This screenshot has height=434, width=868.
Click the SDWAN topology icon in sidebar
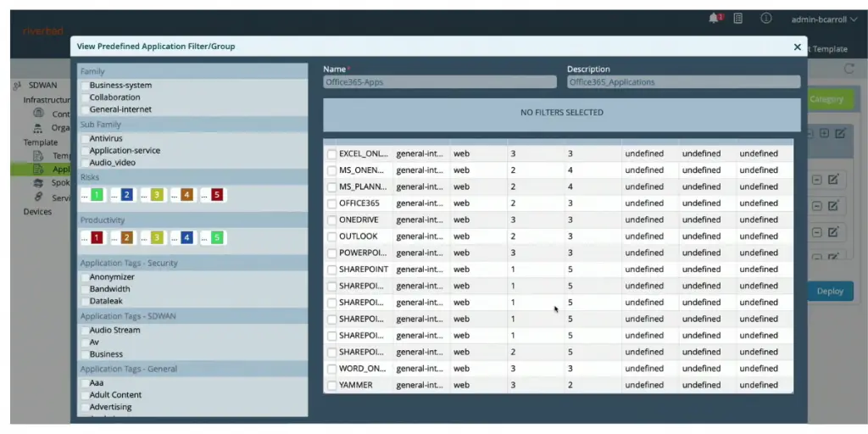(17, 86)
